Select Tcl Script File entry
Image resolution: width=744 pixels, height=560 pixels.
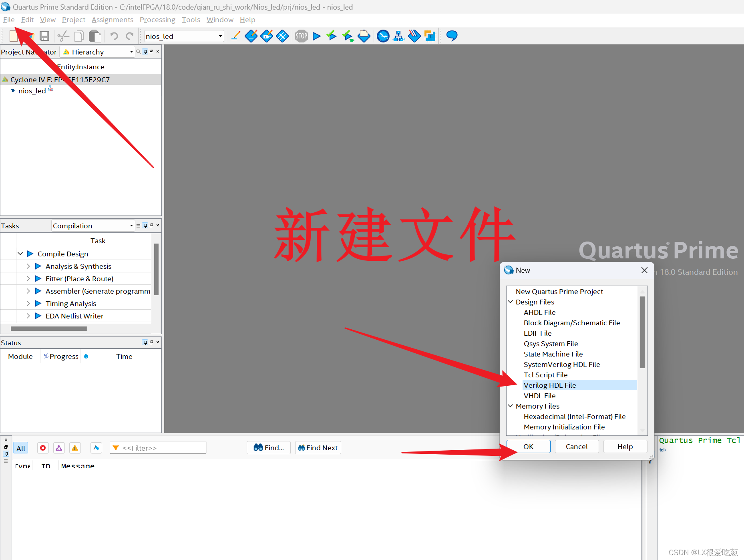[545, 375]
